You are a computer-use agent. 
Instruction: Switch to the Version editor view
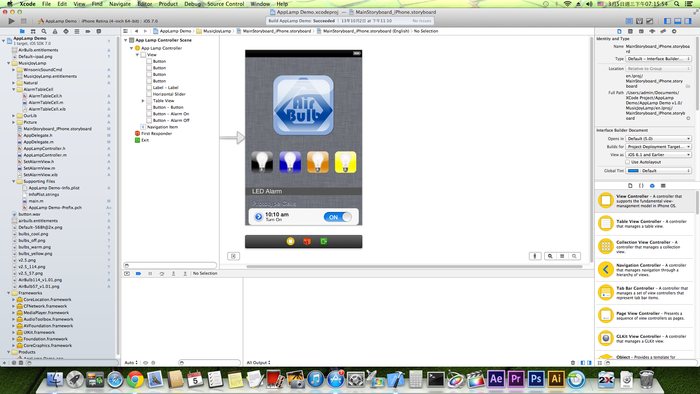pyautogui.click(x=650, y=21)
